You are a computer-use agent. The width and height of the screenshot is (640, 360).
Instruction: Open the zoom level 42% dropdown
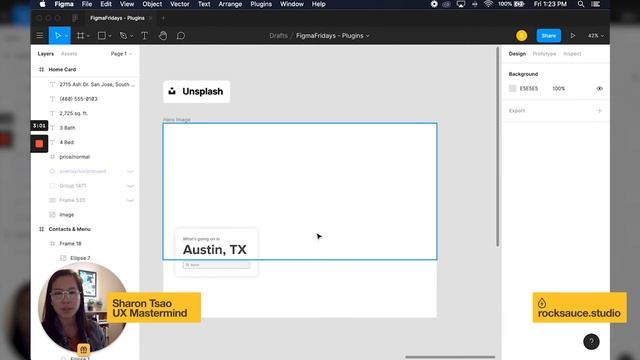(x=596, y=36)
